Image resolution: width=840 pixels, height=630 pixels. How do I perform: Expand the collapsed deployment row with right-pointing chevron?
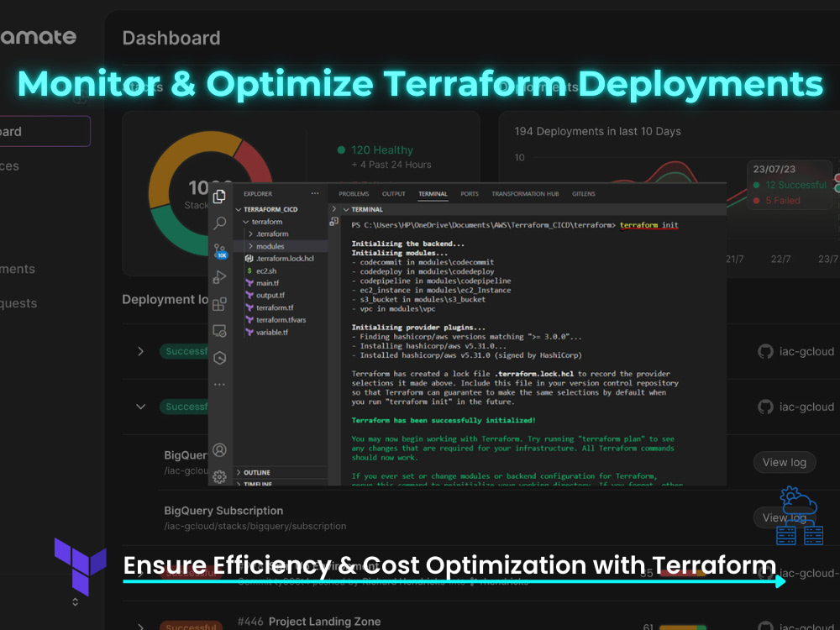(140, 351)
